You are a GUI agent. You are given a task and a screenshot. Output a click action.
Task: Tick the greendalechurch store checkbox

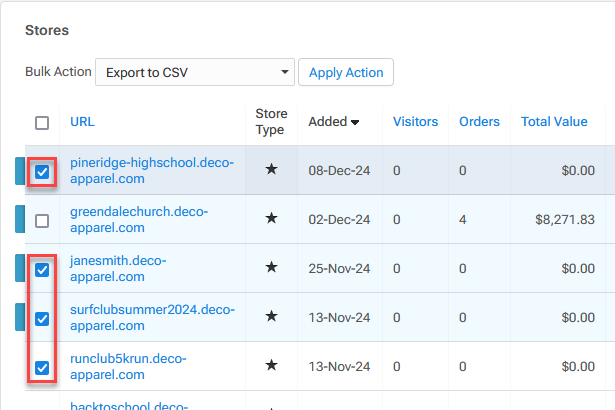(42, 220)
